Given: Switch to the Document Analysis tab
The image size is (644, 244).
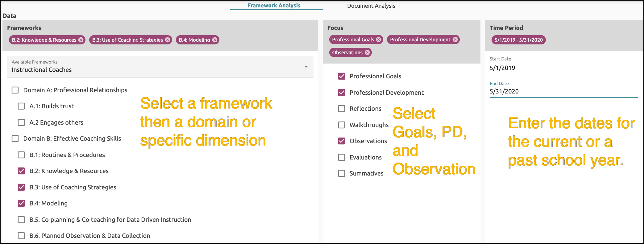Looking at the screenshot, I should click(x=371, y=6).
